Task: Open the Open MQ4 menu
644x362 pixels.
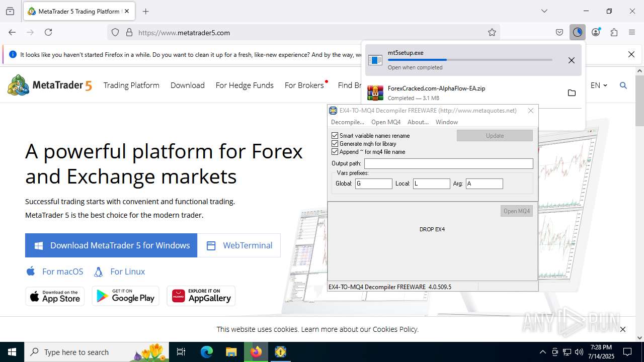Action: point(386,122)
